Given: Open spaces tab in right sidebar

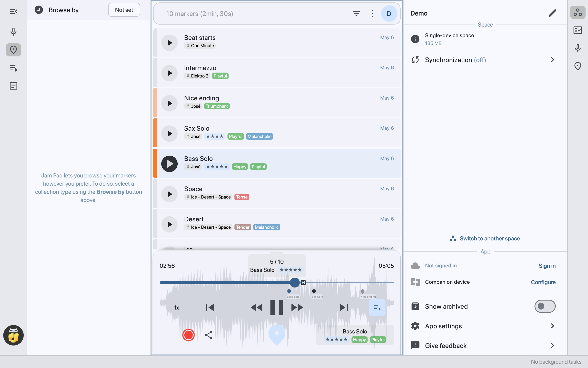Looking at the screenshot, I should (578, 12).
